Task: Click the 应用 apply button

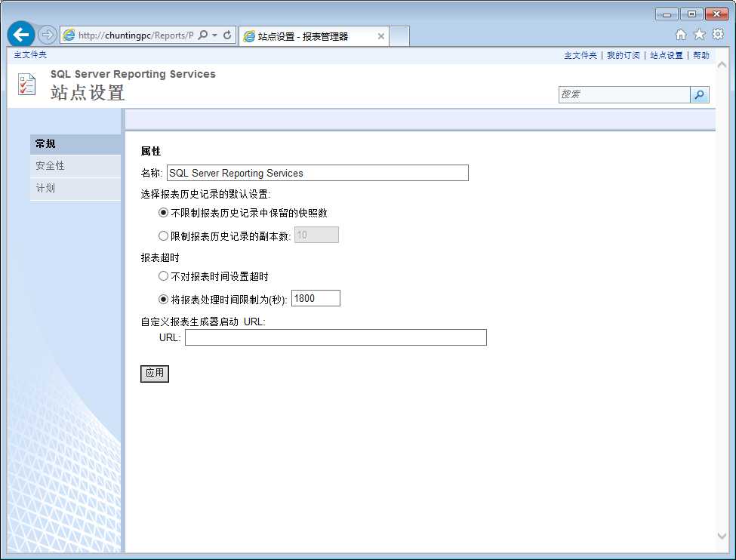Action: pos(155,374)
